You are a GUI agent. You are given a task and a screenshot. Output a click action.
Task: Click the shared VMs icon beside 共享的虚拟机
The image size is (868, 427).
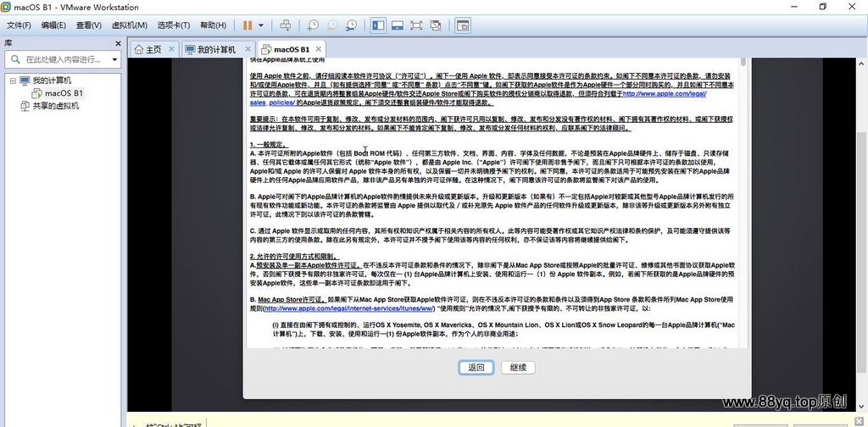[x=25, y=106]
